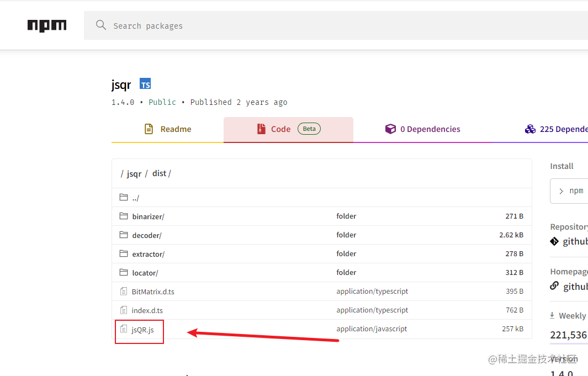Click the folder icon beside binarizer/
The image size is (588, 376).
point(123,216)
